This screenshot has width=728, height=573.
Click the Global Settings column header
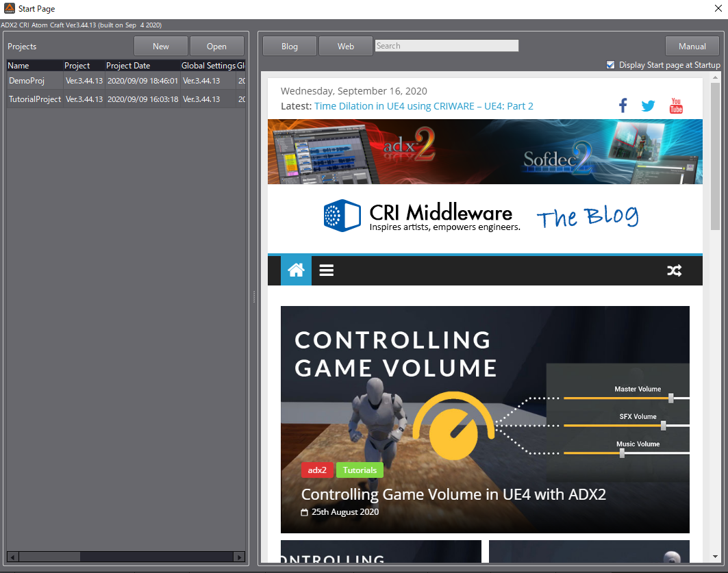pos(208,66)
